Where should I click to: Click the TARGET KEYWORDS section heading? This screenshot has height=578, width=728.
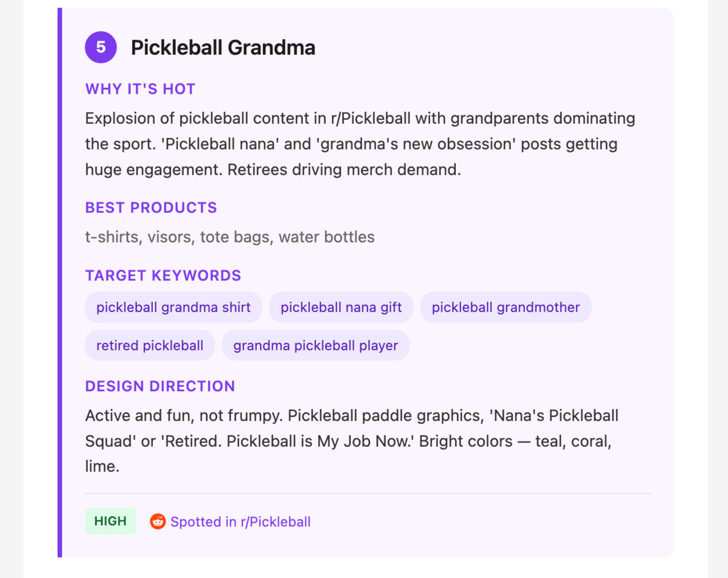[163, 276]
